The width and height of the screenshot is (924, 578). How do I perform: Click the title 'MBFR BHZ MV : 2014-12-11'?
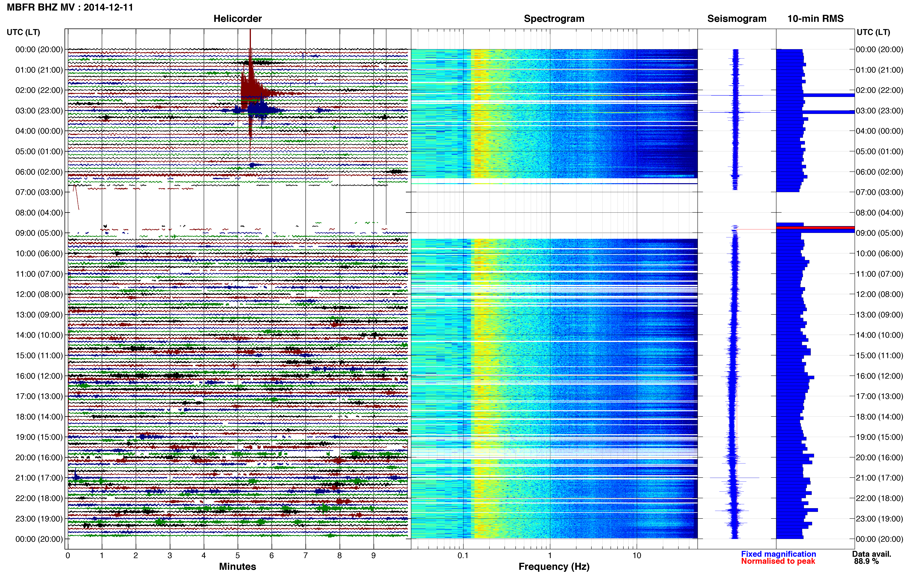click(70, 7)
